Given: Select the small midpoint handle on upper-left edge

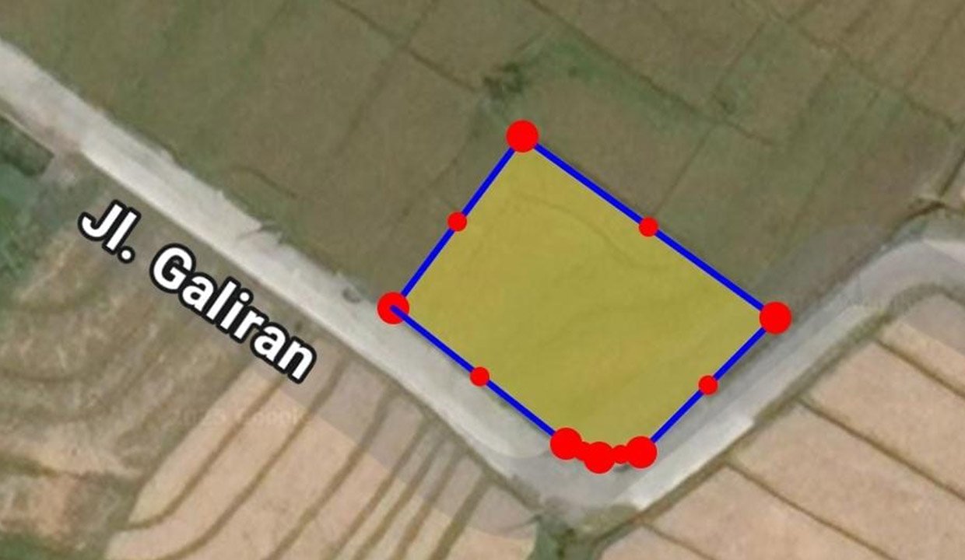Looking at the screenshot, I should (458, 222).
